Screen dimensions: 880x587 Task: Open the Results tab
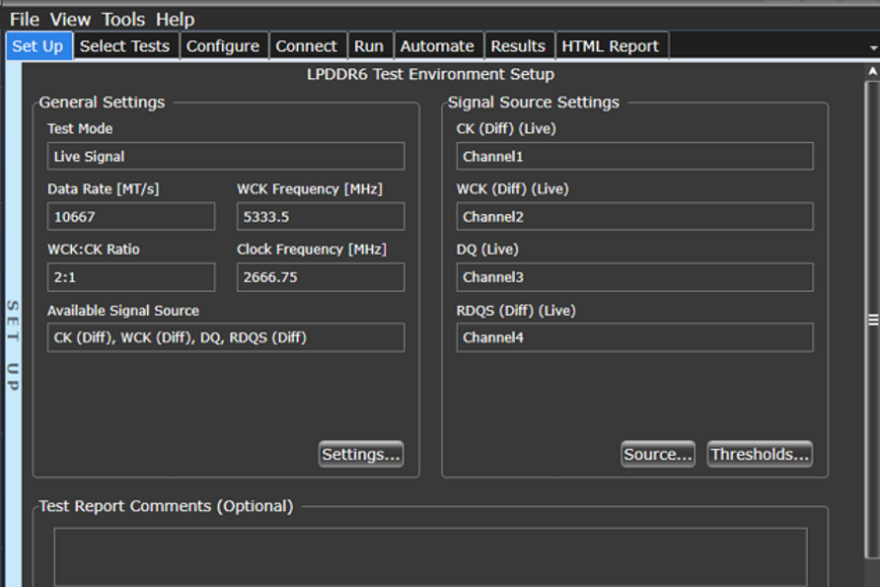pyautogui.click(x=518, y=46)
